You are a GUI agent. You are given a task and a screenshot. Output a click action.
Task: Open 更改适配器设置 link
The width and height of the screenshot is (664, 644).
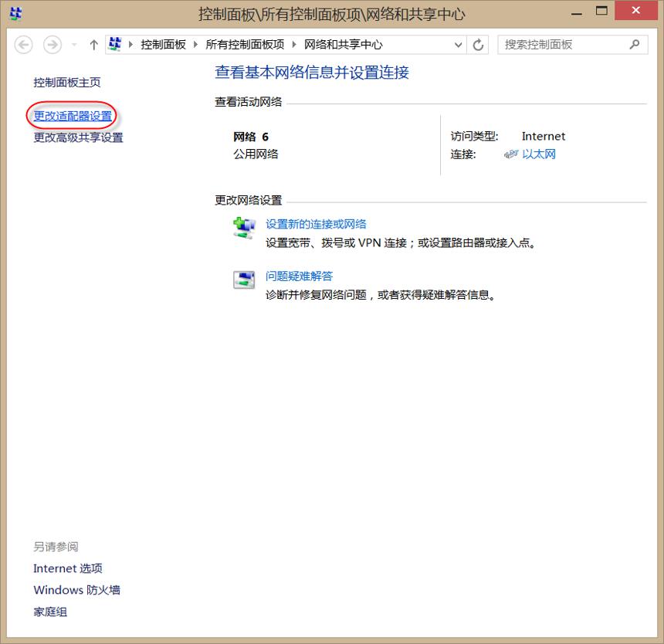pos(73,116)
